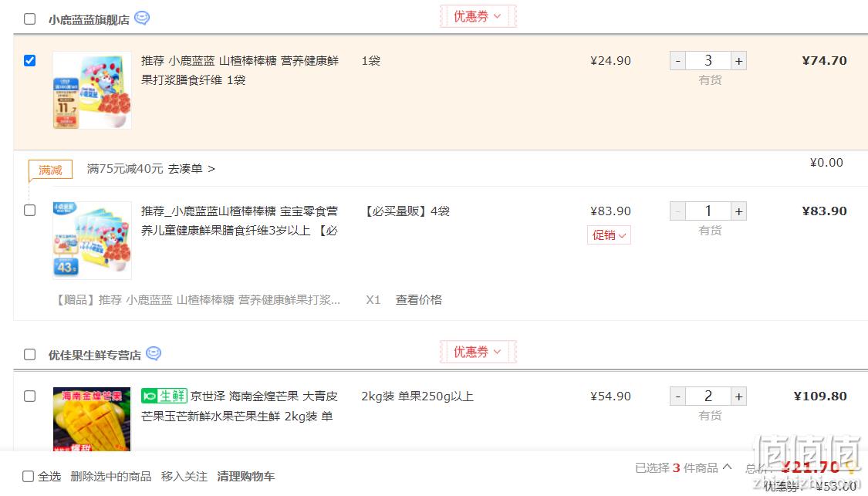
Task: Click specification text 2kg装 单果250g以上
Action: tap(417, 396)
